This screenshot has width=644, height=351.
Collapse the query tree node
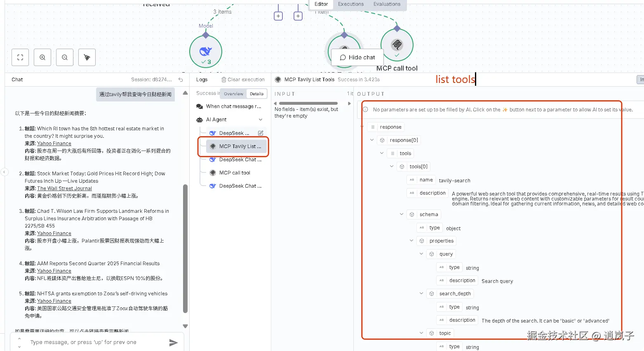421,254
